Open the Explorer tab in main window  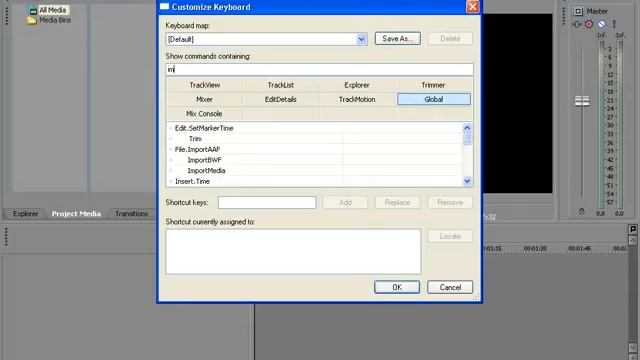pyautogui.click(x=25, y=214)
